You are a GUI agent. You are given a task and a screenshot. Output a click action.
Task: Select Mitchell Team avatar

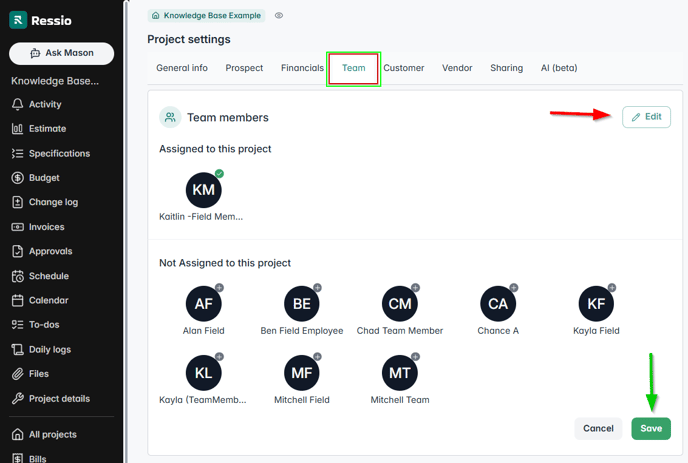[x=400, y=373]
